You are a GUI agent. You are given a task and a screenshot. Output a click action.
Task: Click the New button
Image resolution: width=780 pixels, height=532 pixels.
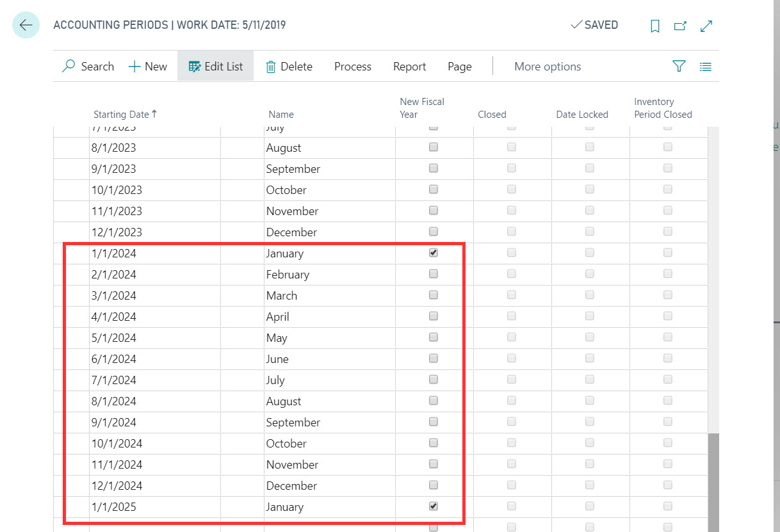point(148,67)
